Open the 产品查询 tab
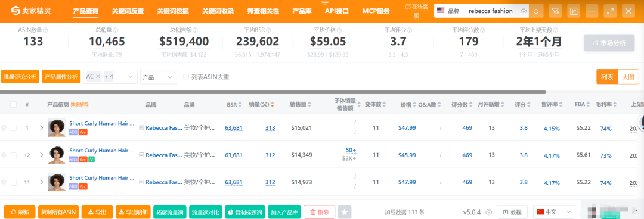The width and height of the screenshot is (644, 219). pyautogui.click(x=85, y=11)
